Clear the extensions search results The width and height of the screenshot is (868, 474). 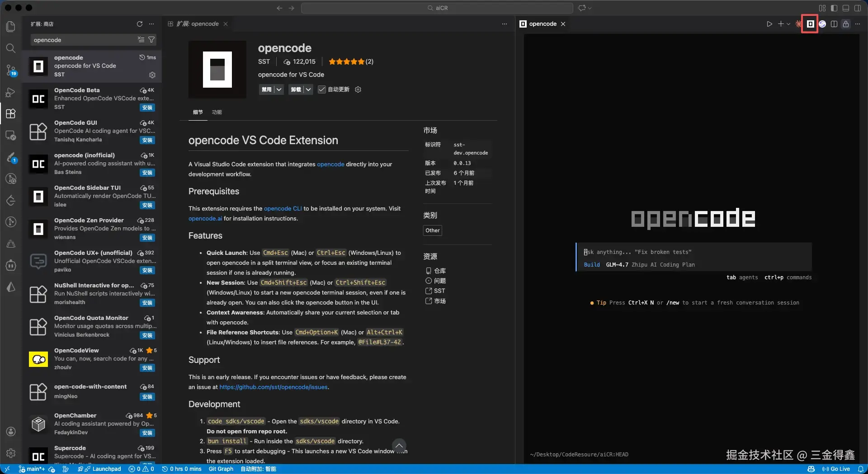tap(141, 40)
